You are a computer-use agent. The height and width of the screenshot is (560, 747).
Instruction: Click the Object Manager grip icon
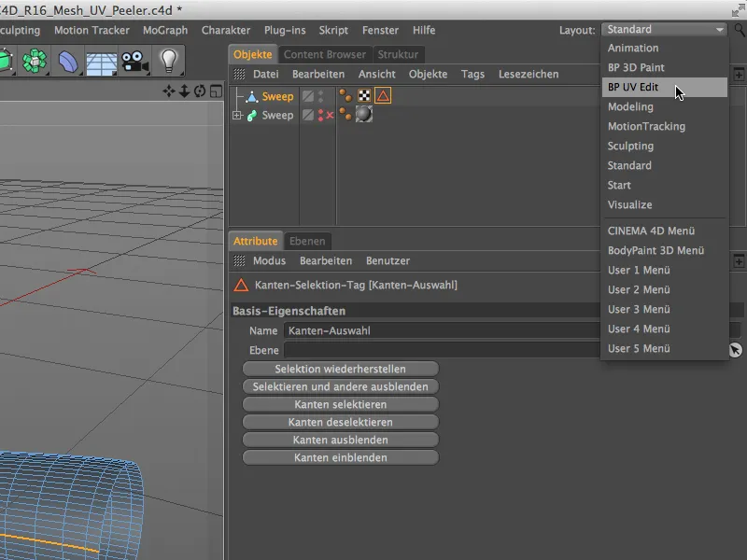[239, 74]
